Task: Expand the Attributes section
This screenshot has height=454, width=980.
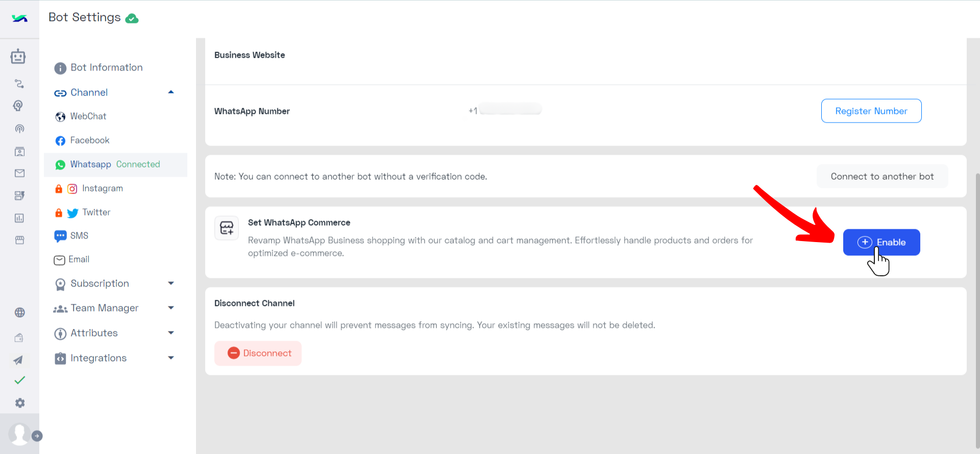Action: tap(114, 333)
